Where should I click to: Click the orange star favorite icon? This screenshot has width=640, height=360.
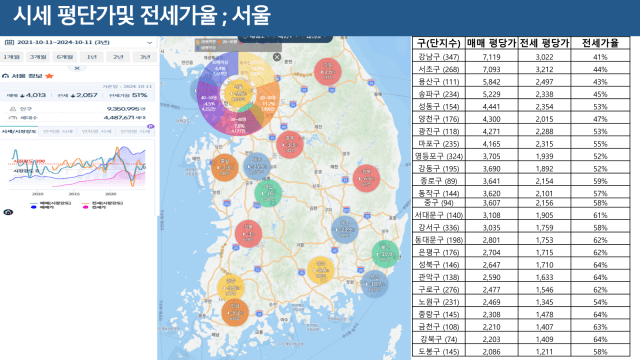(x=49, y=76)
